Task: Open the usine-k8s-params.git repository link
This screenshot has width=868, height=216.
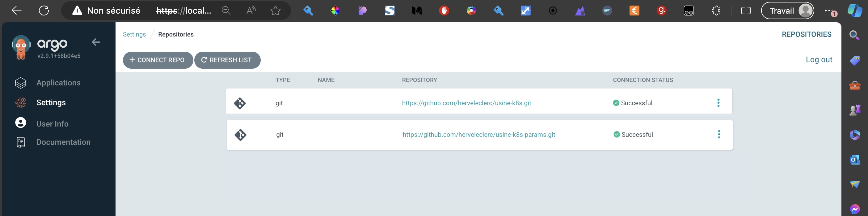Action: click(x=478, y=135)
